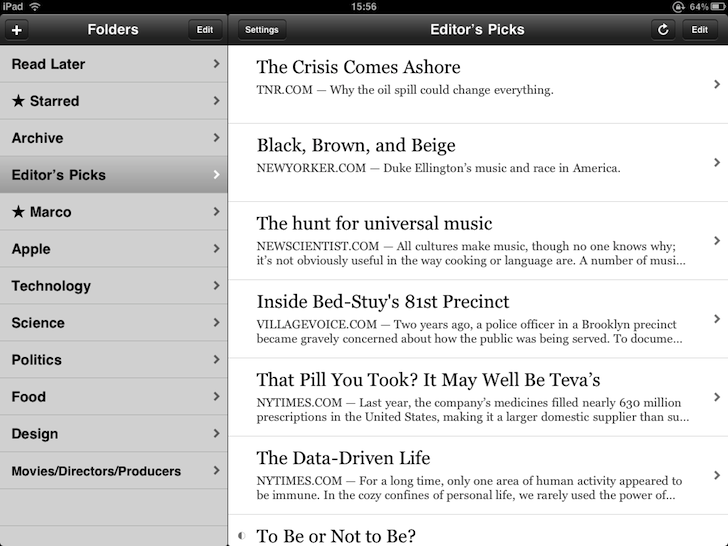Click the VILLAGEVOICE.COM summary text
728x546 pixels.
tap(469, 332)
